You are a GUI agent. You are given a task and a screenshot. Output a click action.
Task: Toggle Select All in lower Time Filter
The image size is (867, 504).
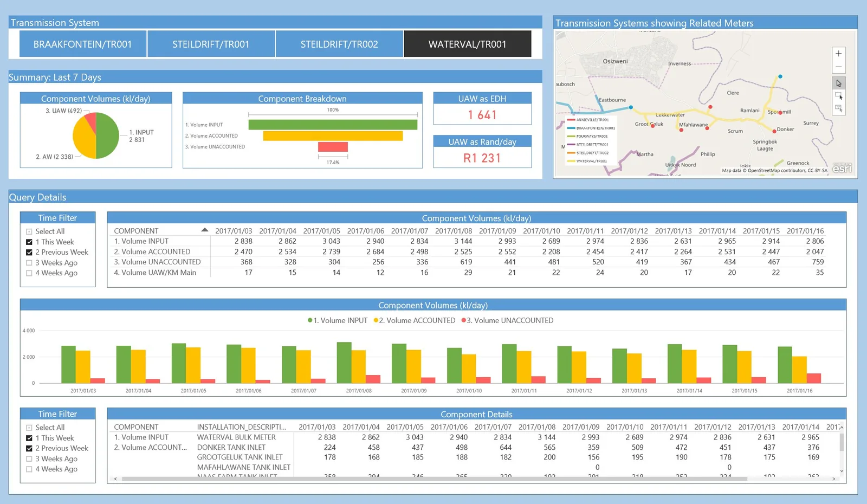click(x=29, y=428)
